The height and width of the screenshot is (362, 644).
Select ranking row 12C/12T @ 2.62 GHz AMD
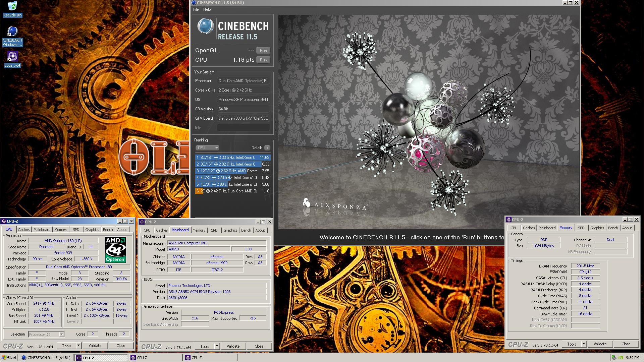[x=233, y=171]
